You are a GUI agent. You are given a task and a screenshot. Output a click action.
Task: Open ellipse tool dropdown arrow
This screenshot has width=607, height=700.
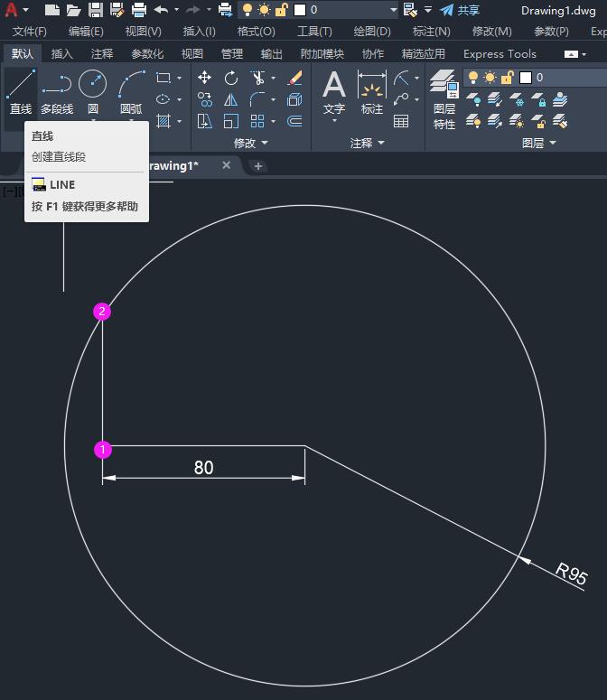180,99
